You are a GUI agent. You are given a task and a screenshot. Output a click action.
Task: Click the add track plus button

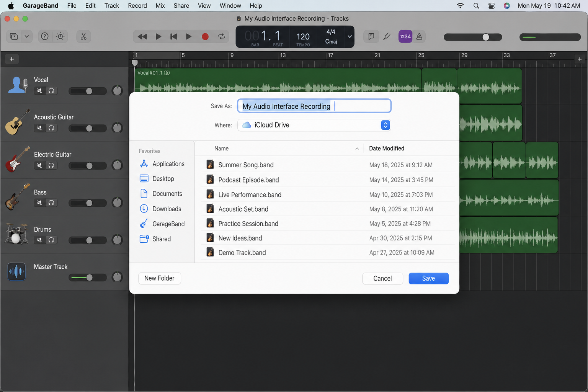coord(11,59)
